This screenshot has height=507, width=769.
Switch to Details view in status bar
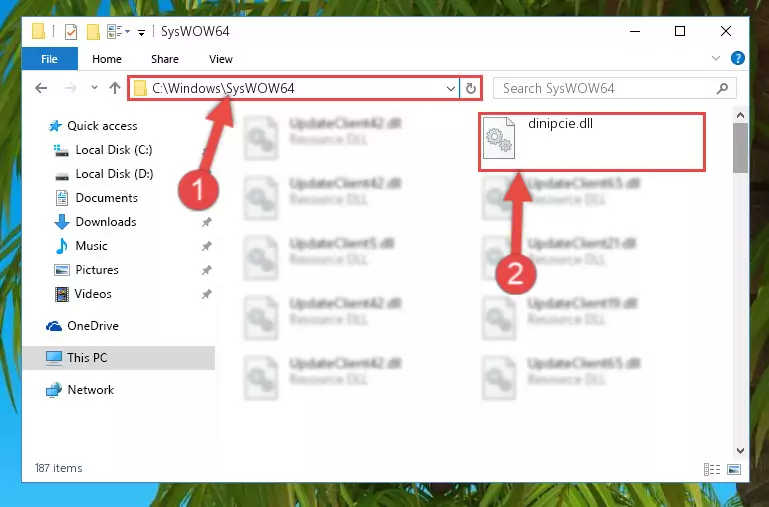(712, 469)
